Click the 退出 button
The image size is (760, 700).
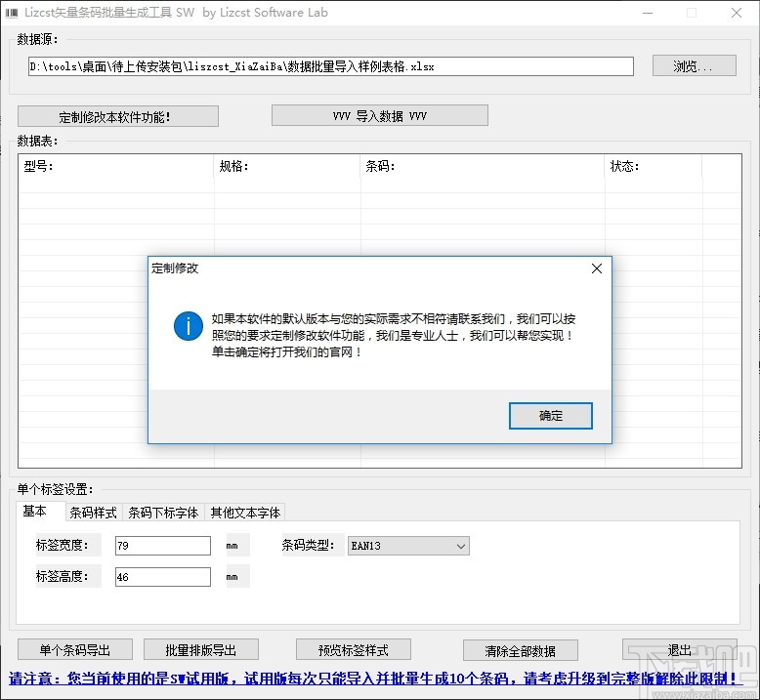click(680, 649)
